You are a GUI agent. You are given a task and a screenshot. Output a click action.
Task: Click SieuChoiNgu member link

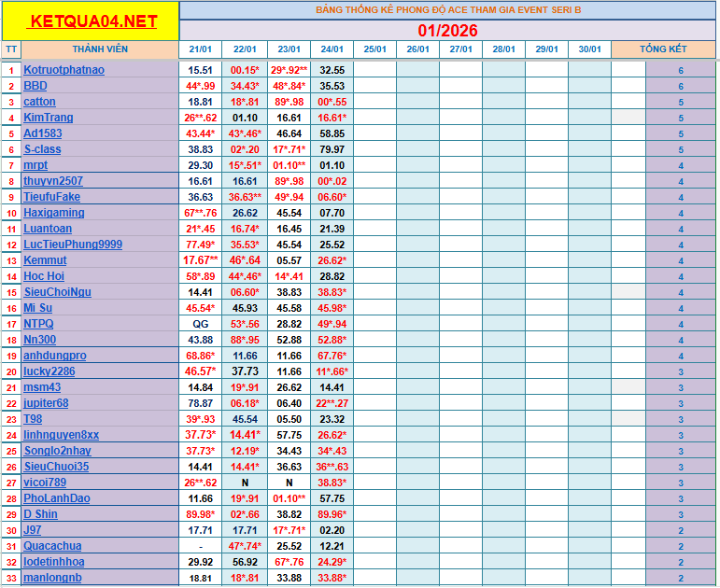click(x=57, y=292)
